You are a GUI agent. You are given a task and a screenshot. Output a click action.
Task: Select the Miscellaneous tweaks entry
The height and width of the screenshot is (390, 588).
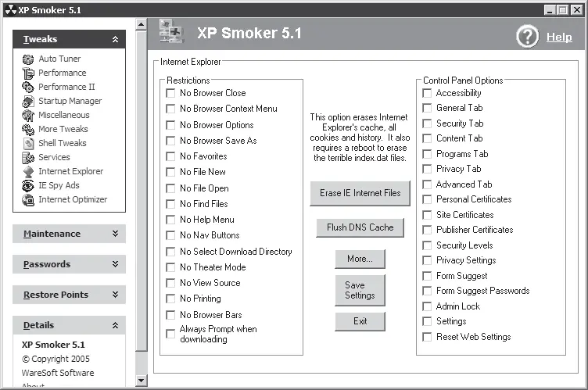point(64,115)
